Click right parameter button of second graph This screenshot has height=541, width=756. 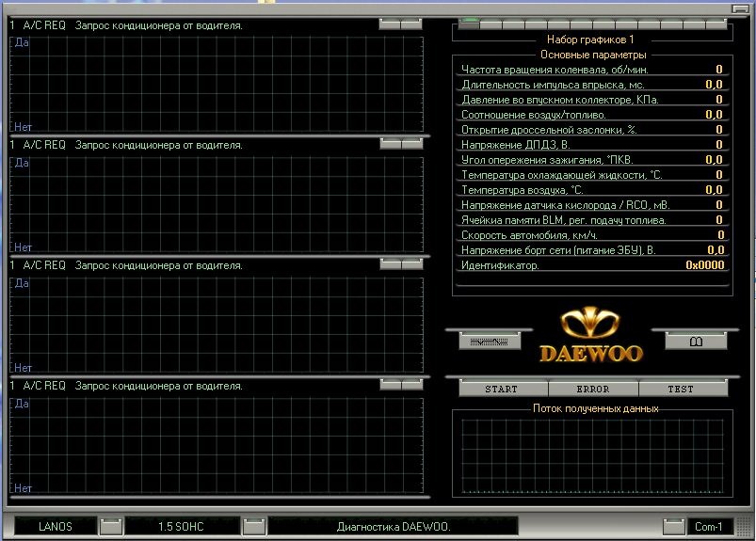point(412,144)
